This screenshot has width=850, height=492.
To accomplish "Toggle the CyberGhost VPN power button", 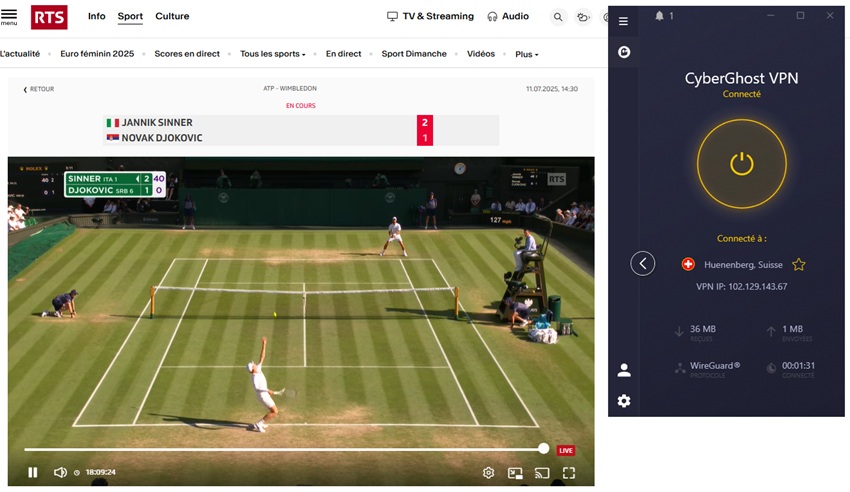I will [742, 164].
